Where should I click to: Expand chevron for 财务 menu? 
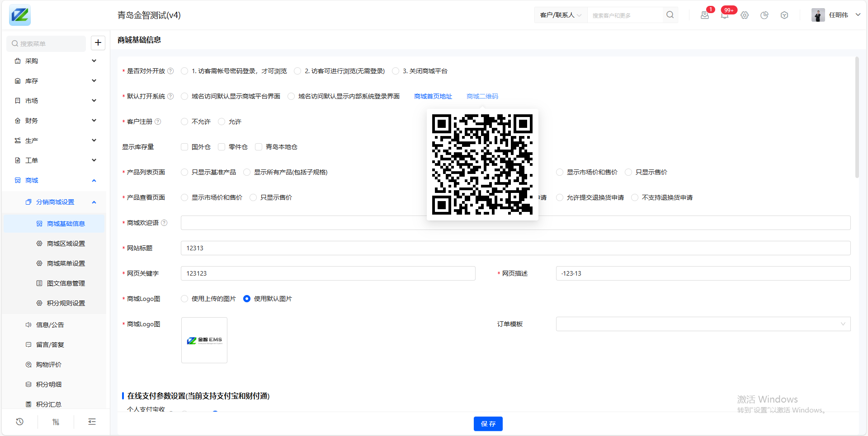[94, 121]
